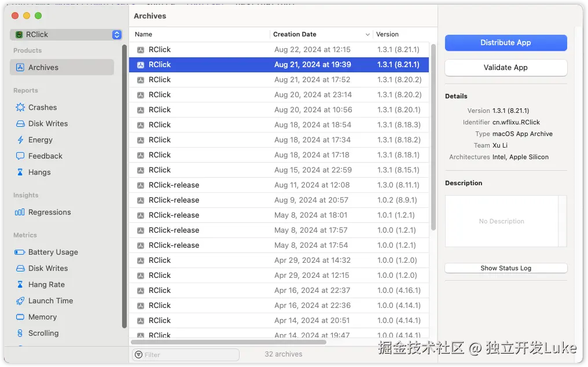The width and height of the screenshot is (588, 367).
Task: Click archive icon of the 1.3.0 (8.11.1) row
Action: [141, 185]
